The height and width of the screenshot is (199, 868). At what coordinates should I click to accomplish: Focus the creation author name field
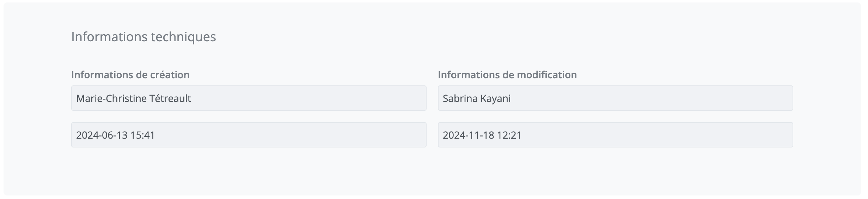pos(249,98)
